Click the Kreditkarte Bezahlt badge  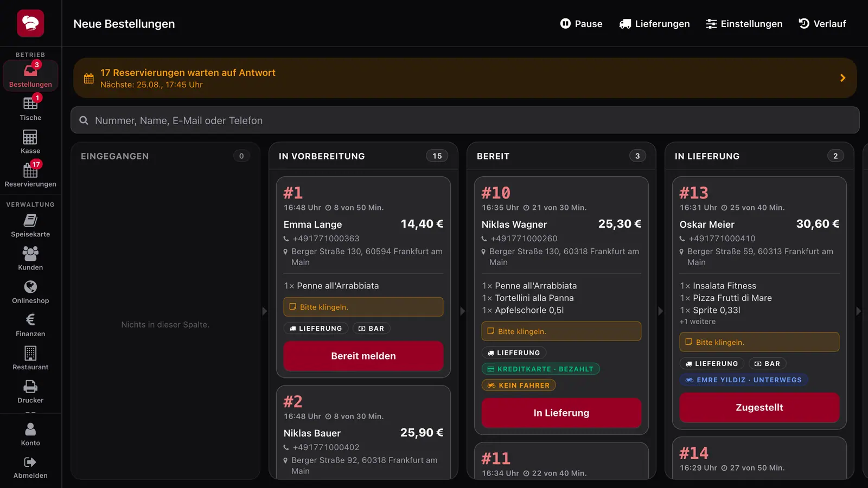(x=540, y=369)
